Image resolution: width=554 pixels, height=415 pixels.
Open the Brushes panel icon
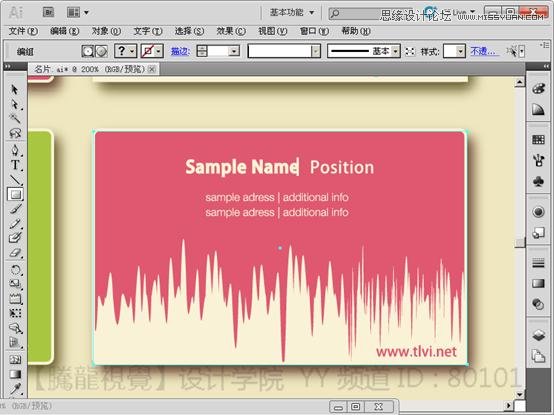(538, 160)
